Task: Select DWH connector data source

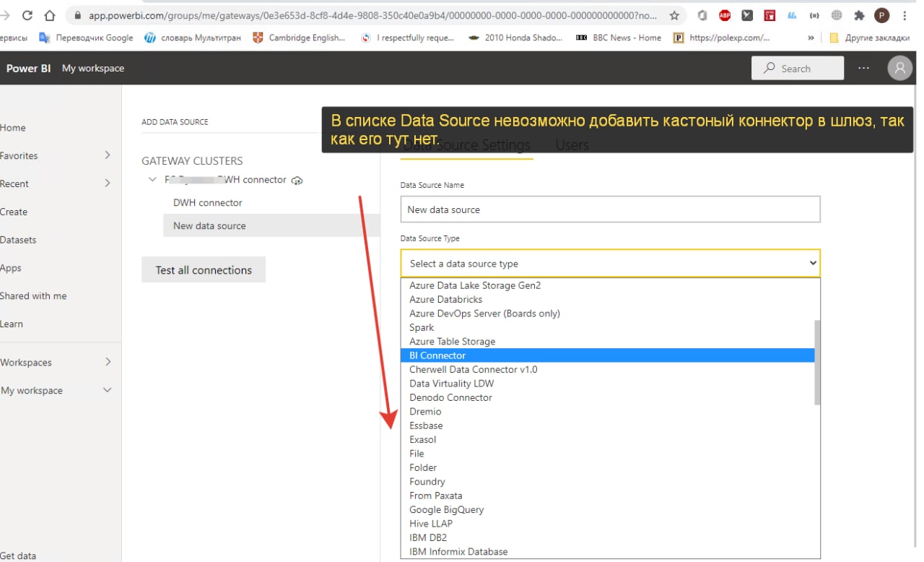Action: (x=208, y=203)
